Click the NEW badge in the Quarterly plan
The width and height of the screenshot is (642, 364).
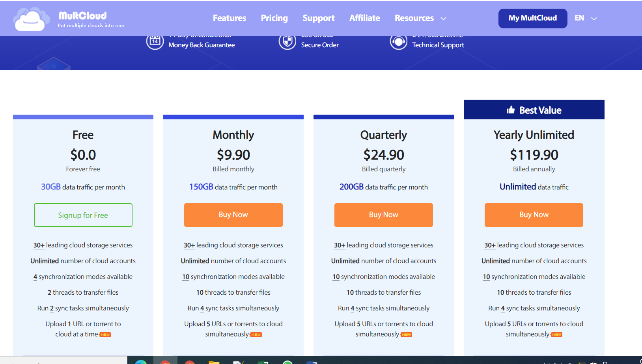click(x=407, y=334)
